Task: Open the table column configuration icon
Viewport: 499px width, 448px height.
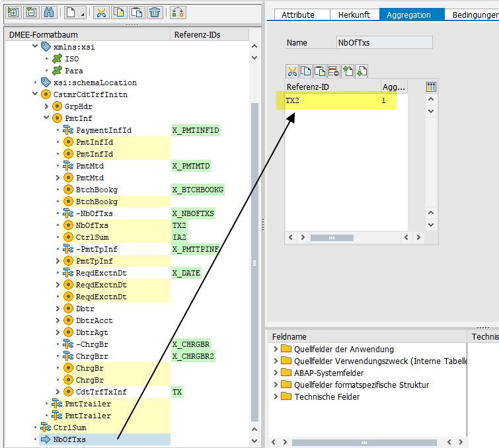Action: (x=432, y=87)
